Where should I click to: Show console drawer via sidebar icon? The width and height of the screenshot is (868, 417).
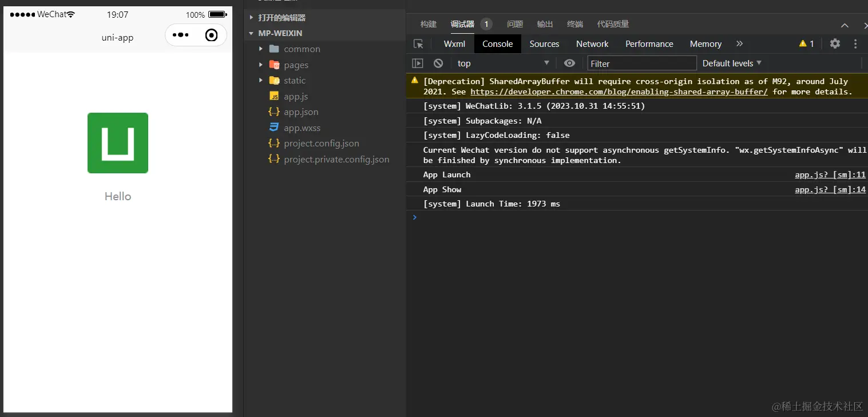coord(418,63)
